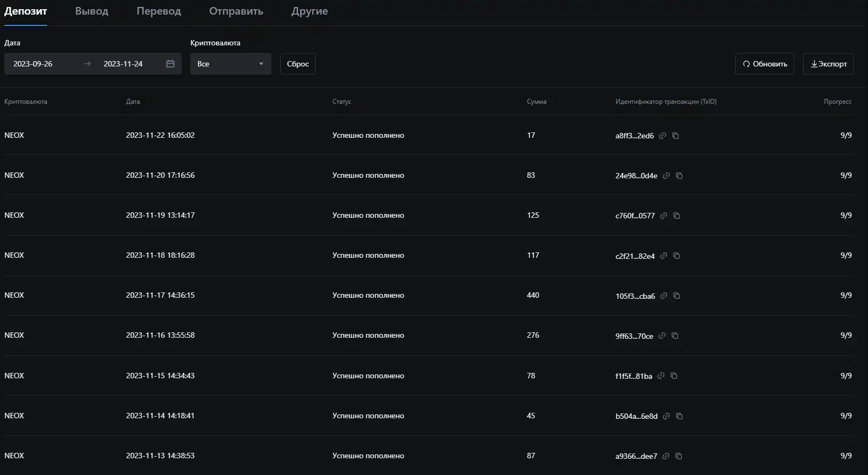Switch to the Отправить tab
This screenshot has height=475, width=868.
coord(236,11)
